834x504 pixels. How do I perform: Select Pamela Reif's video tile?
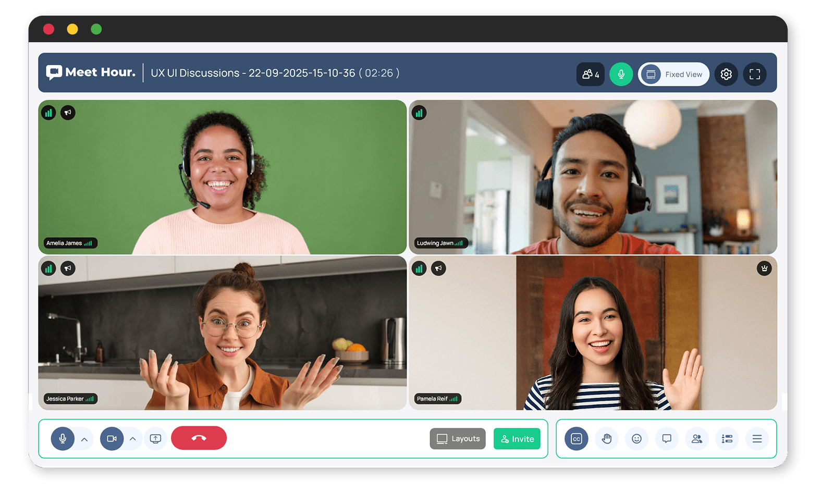593,333
